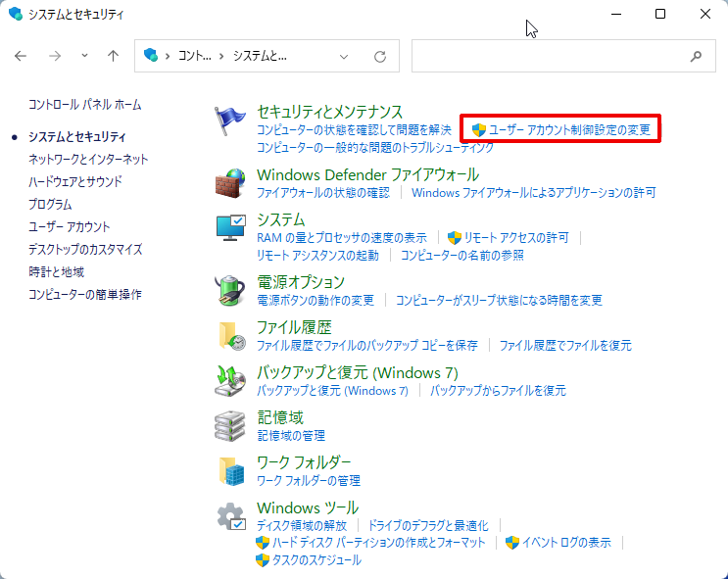This screenshot has width=728, height=579.
Task: Open セキュリティとメンテナンス heading
Action: point(329,112)
